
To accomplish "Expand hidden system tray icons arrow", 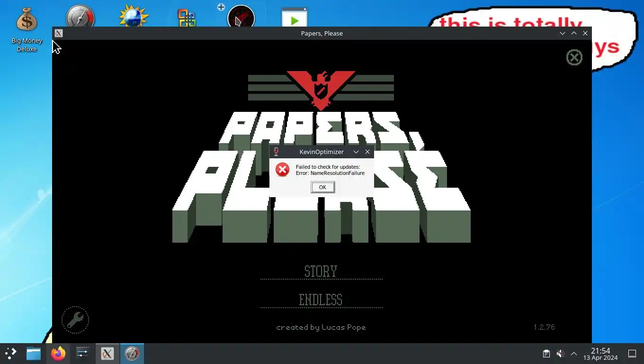I will coord(574,354).
